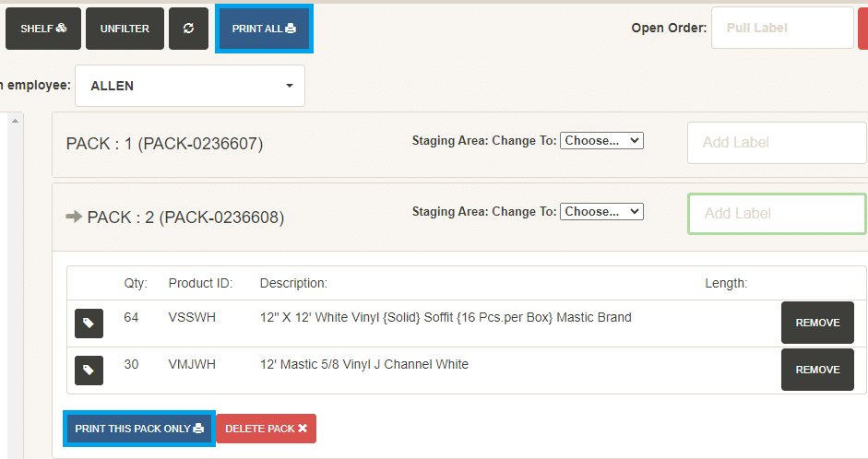Click the refresh arrows icon button

[188, 29]
